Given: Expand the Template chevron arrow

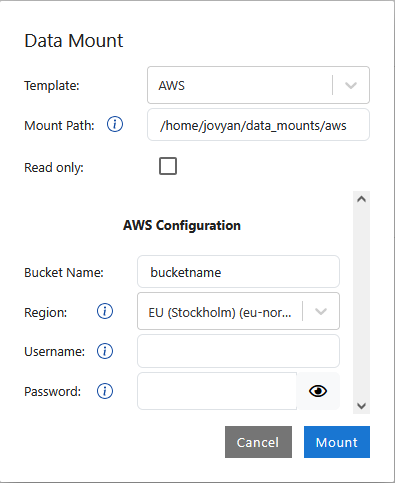Looking at the screenshot, I should tap(351, 85).
